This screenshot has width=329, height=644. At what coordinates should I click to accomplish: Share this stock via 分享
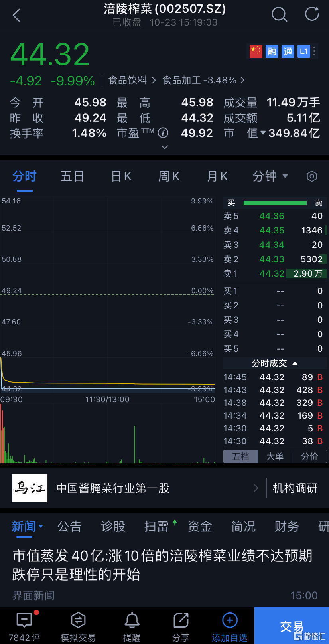pyautogui.click(x=181, y=626)
